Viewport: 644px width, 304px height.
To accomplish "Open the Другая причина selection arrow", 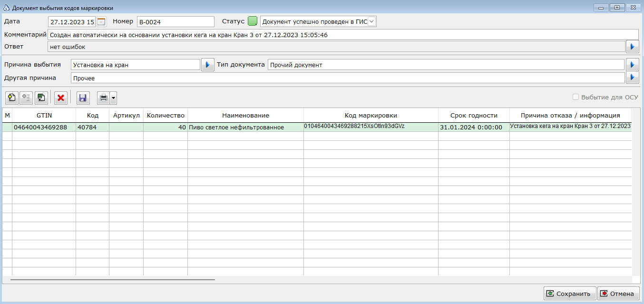I will 632,77.
